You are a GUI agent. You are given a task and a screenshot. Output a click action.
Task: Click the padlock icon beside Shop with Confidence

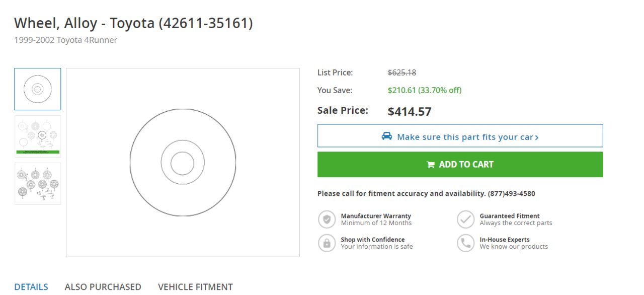pyautogui.click(x=327, y=243)
